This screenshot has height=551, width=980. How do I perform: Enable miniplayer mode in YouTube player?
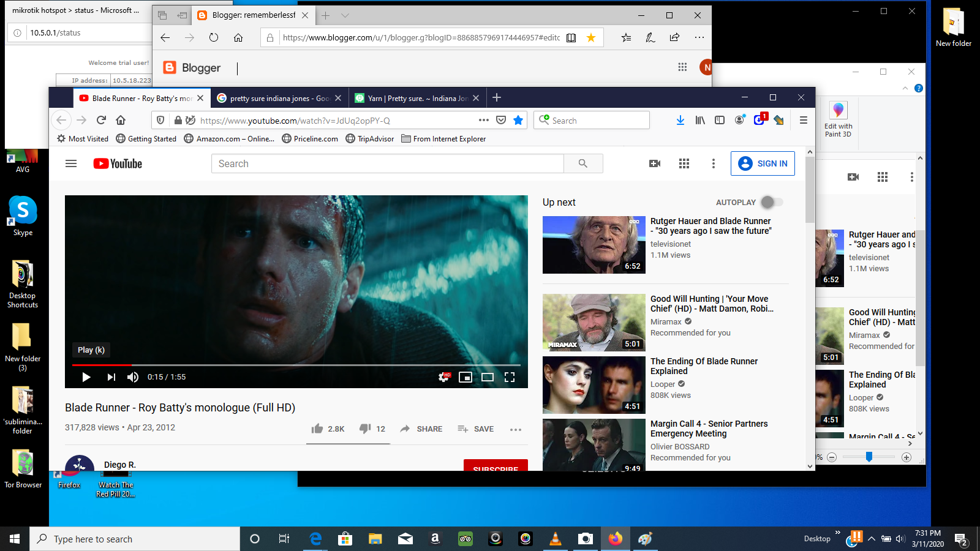(466, 377)
